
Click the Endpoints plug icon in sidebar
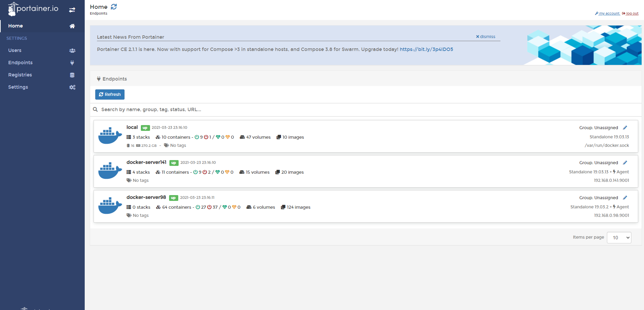tap(72, 63)
